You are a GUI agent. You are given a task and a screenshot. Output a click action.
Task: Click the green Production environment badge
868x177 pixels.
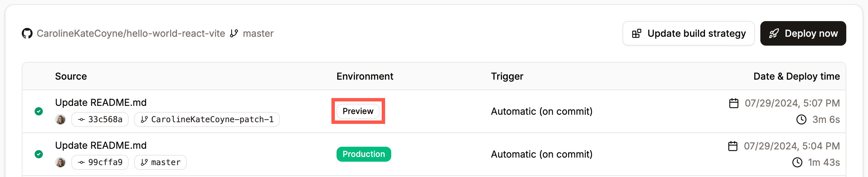click(364, 154)
